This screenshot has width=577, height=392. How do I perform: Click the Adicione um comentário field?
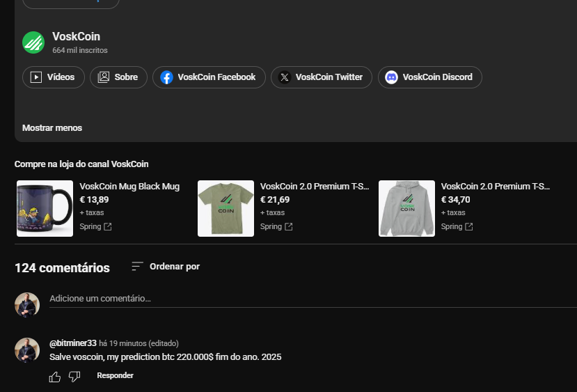click(313, 299)
